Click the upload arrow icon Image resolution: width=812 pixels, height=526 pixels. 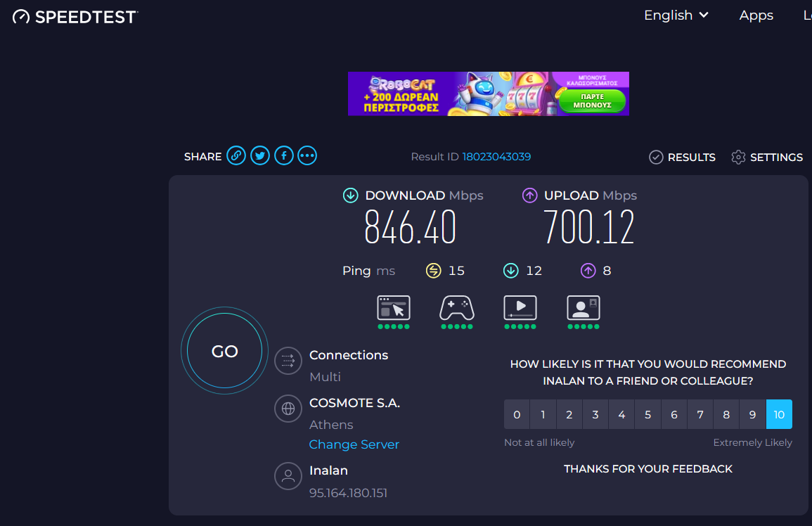[529, 195]
